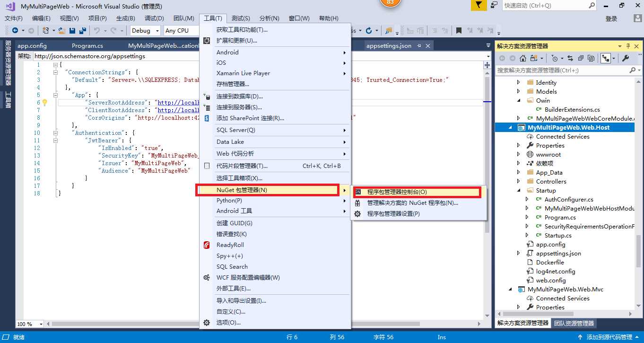Click the Navigate Backward arrow in the toolbar
This screenshot has width=644, height=343.
(x=15, y=30)
